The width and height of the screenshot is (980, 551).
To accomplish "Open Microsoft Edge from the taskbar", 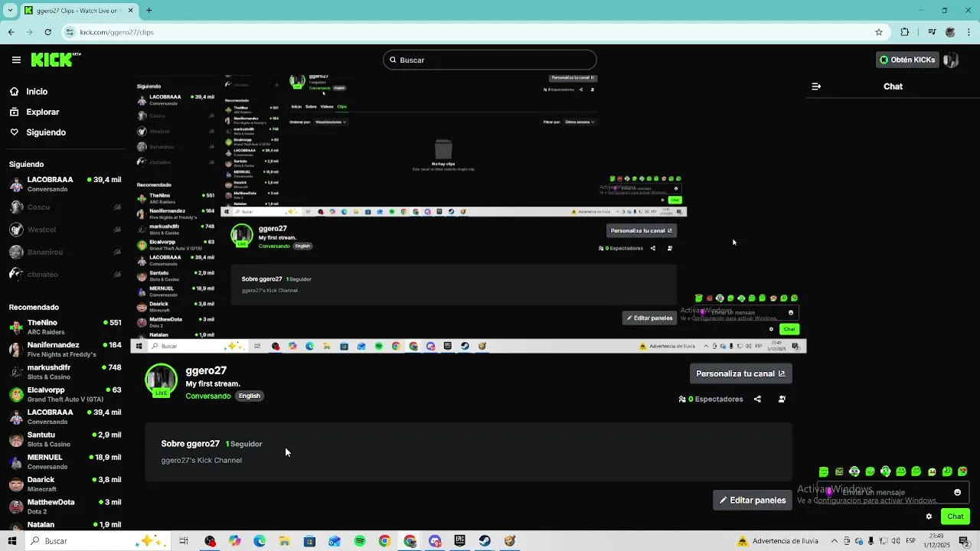I will coord(260,541).
